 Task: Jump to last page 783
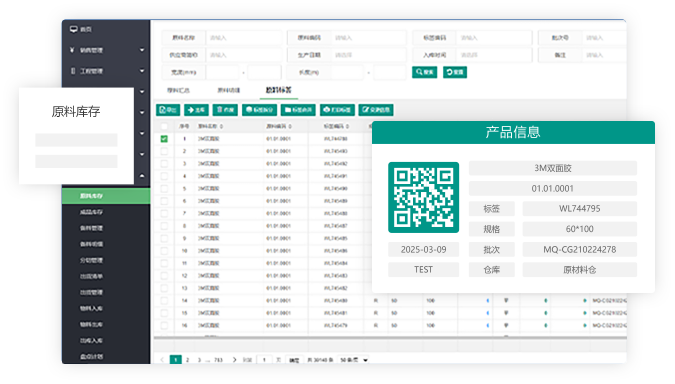[x=218, y=360]
